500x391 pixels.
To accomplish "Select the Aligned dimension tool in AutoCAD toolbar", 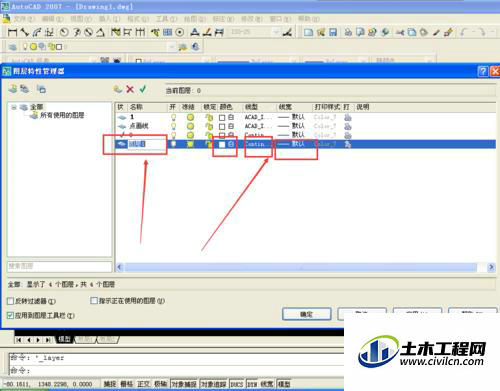I will pyautogui.click(x=24, y=32).
